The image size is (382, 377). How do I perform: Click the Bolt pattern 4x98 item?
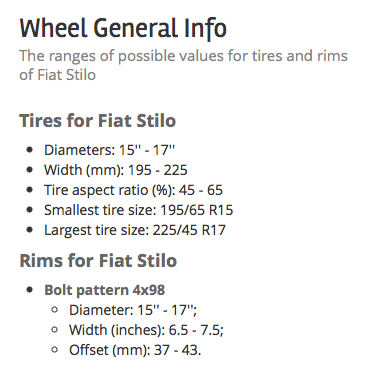point(105,290)
